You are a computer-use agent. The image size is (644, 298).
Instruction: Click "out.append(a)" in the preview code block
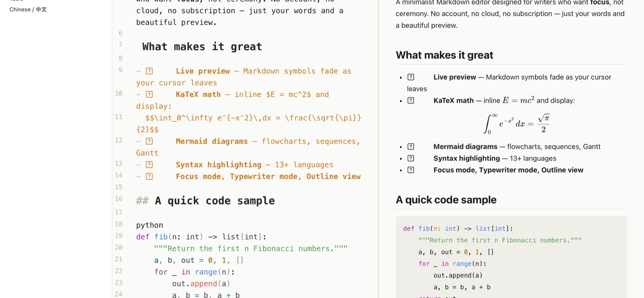(458, 275)
